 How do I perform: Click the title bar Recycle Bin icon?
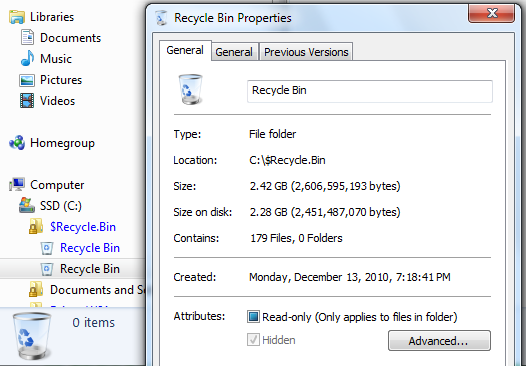[x=162, y=18]
